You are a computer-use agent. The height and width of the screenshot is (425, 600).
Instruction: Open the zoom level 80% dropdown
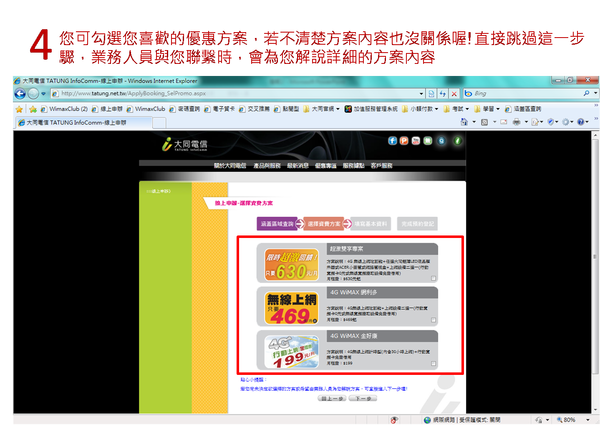click(587, 420)
